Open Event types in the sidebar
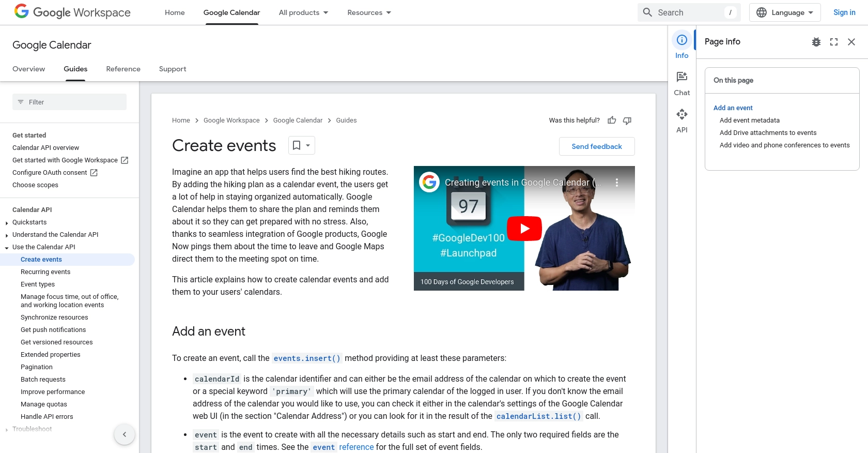This screenshot has height=453, width=868. point(38,284)
